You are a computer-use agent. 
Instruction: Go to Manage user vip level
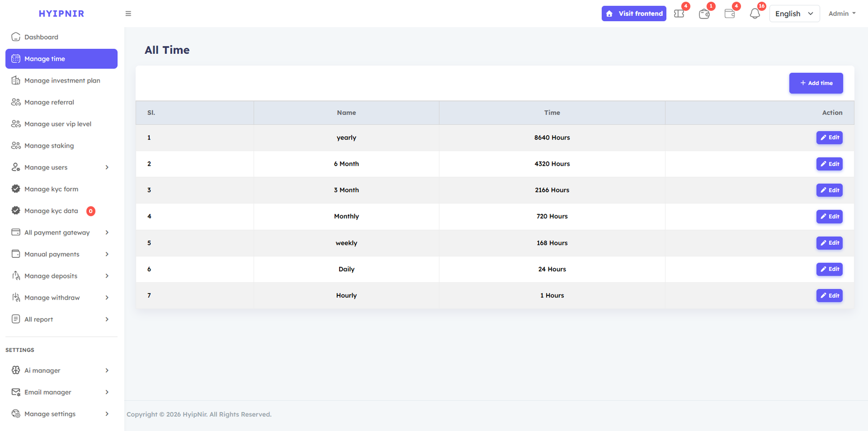tap(58, 124)
